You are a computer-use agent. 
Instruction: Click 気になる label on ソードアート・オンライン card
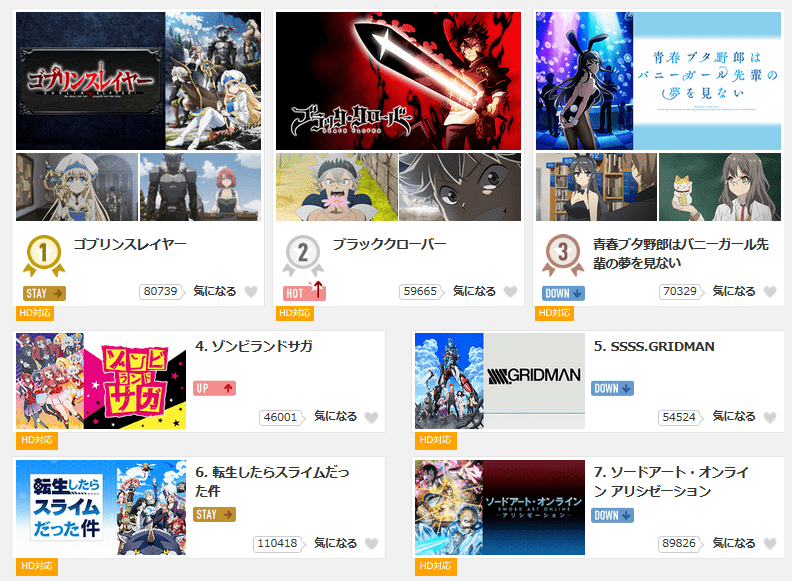tap(734, 544)
